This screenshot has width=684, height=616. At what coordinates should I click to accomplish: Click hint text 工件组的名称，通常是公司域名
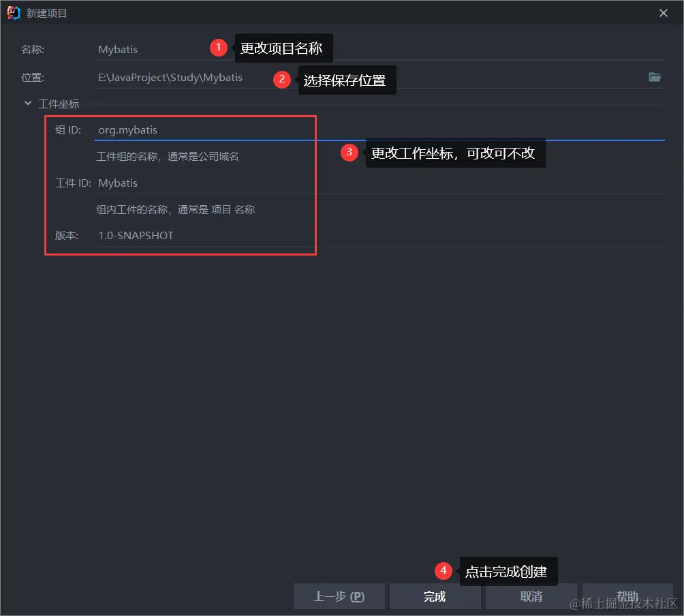168,157
